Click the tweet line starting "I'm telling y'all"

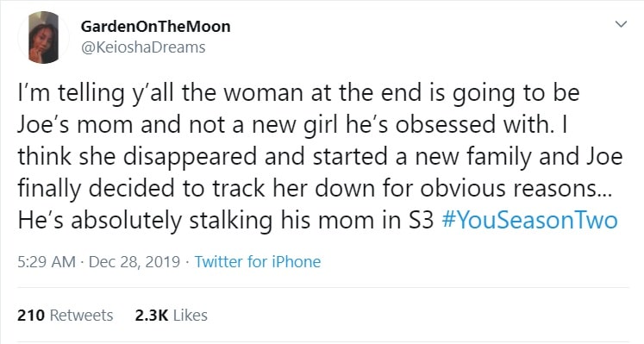pyautogui.click(x=298, y=93)
